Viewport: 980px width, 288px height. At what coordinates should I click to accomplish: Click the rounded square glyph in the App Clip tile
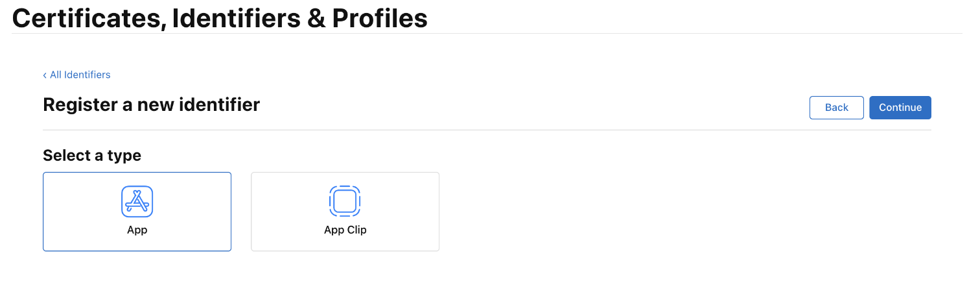[x=345, y=202]
